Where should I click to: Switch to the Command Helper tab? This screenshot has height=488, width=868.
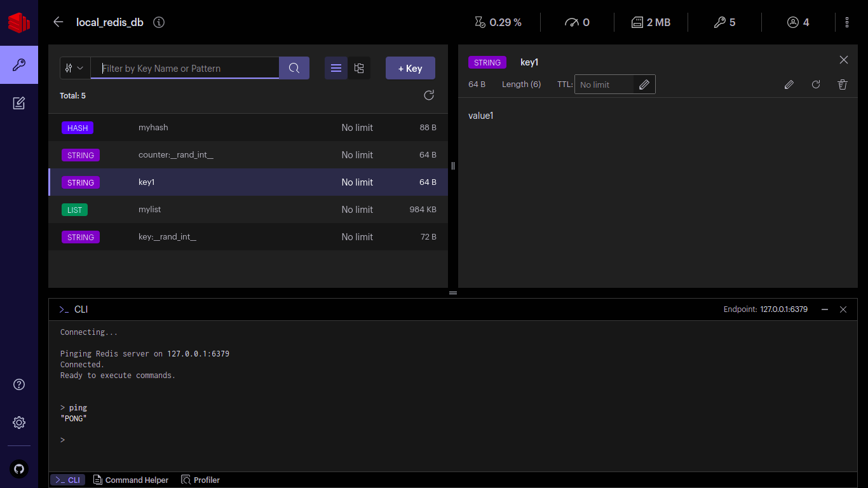[131, 480]
